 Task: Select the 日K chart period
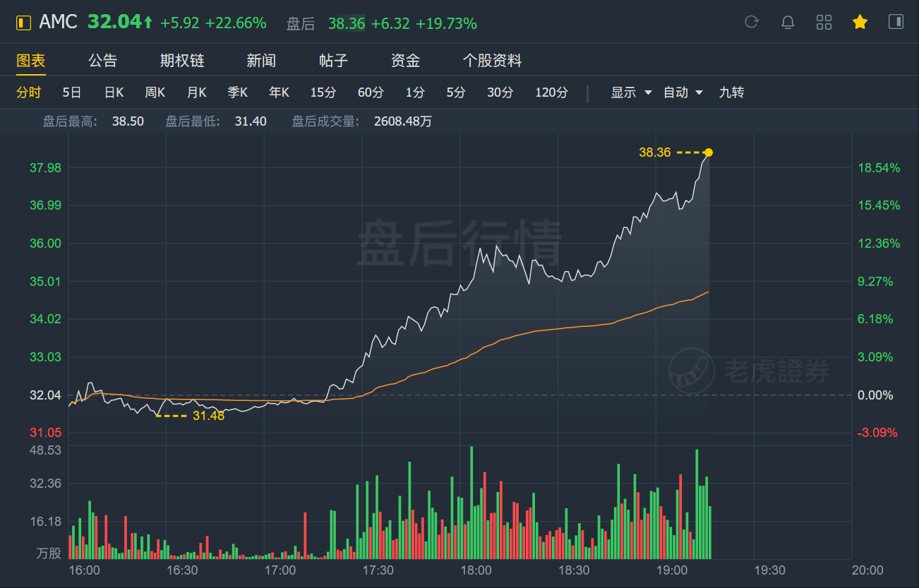[114, 92]
